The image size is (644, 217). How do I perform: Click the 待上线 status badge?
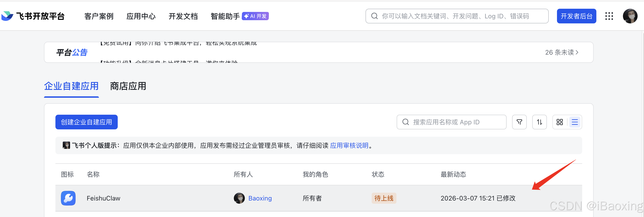[x=384, y=198]
